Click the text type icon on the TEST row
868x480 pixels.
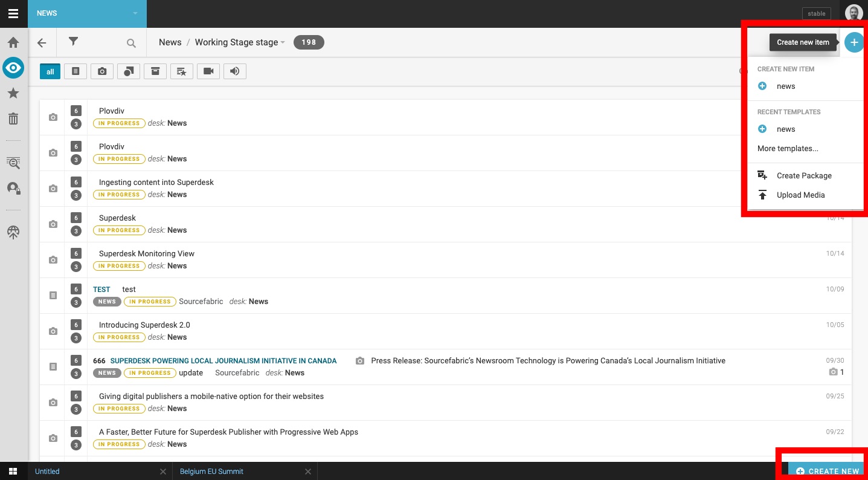[x=53, y=296]
